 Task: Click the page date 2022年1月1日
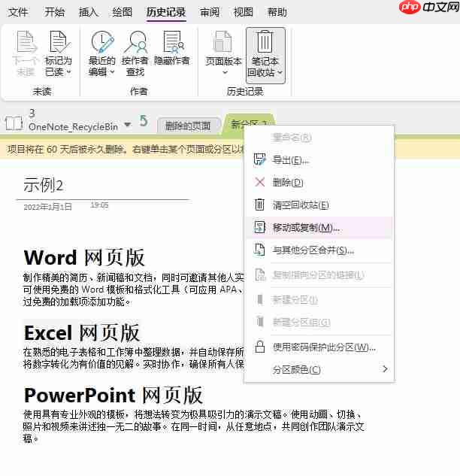coord(47,207)
